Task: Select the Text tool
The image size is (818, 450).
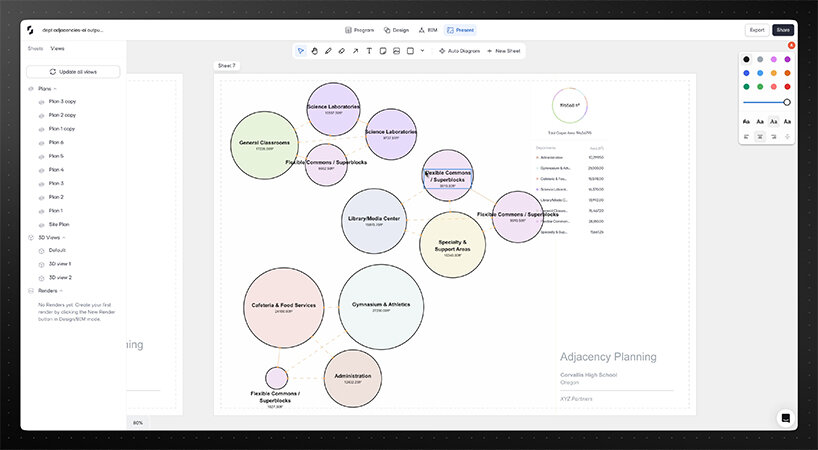Action: (x=369, y=50)
